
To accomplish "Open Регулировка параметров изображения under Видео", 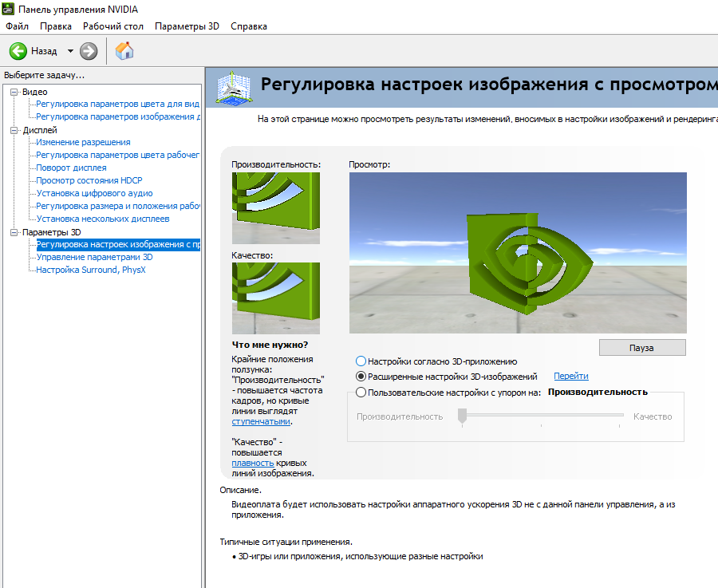I will 118,116.
